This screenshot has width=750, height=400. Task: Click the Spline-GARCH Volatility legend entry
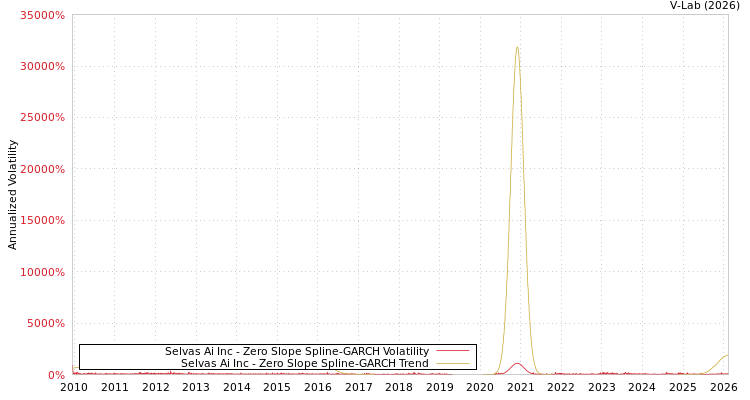pos(297,351)
